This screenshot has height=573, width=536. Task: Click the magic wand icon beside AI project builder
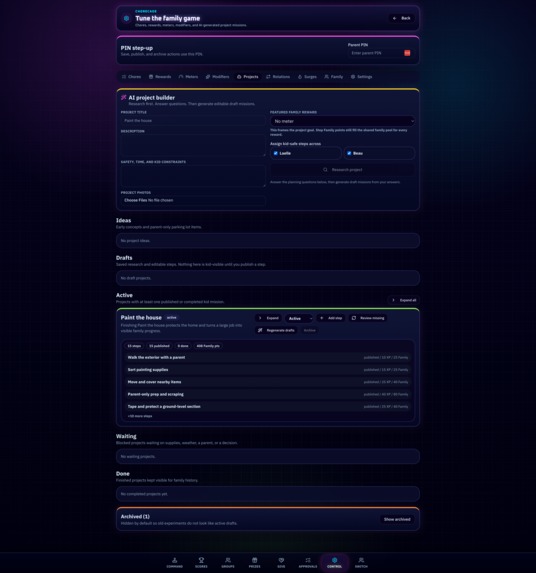point(124,98)
